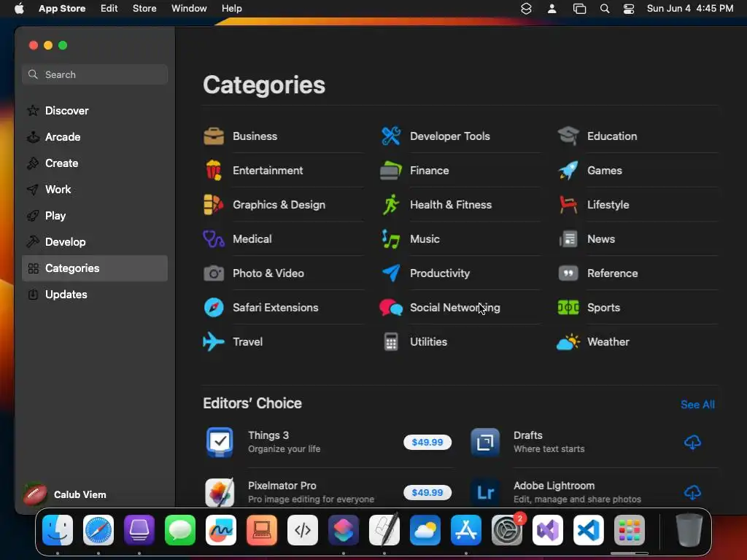Download Drafts via cloud icon
Screen dimensions: 747x560
coord(692,443)
